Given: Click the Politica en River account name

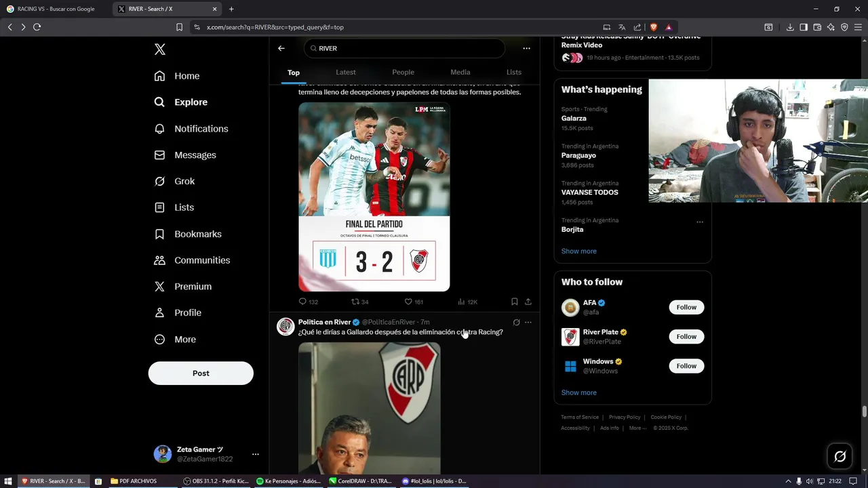Looking at the screenshot, I should (324, 322).
